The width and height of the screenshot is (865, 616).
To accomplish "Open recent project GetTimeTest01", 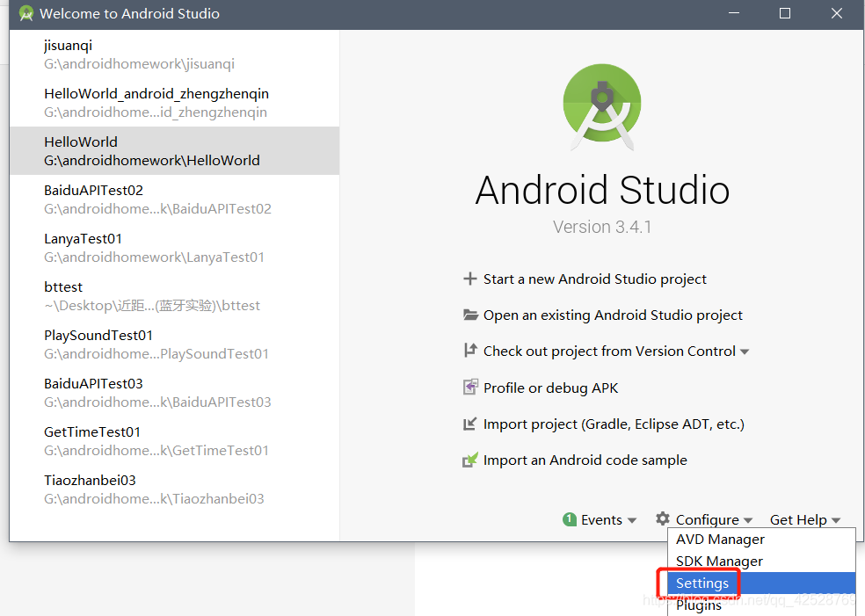I will click(174, 440).
